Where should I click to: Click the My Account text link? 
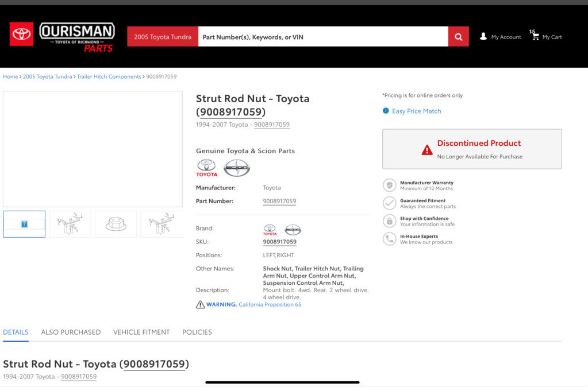(506, 37)
